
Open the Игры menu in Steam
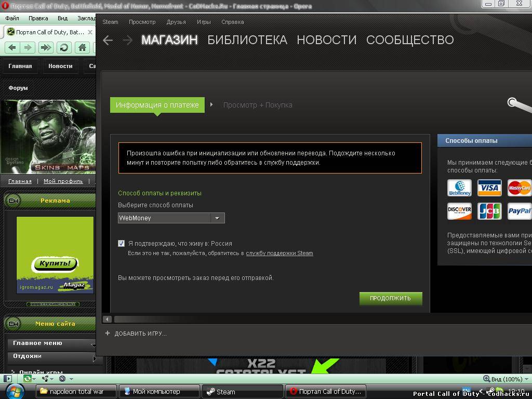(x=204, y=22)
